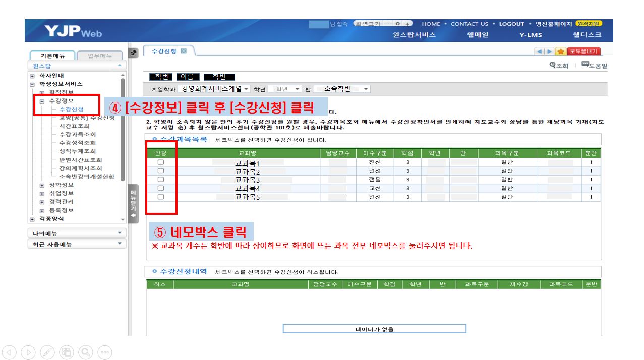This screenshot has width=644, height=360.
Task: Open 도움말 help icon
Action: coord(594,66)
